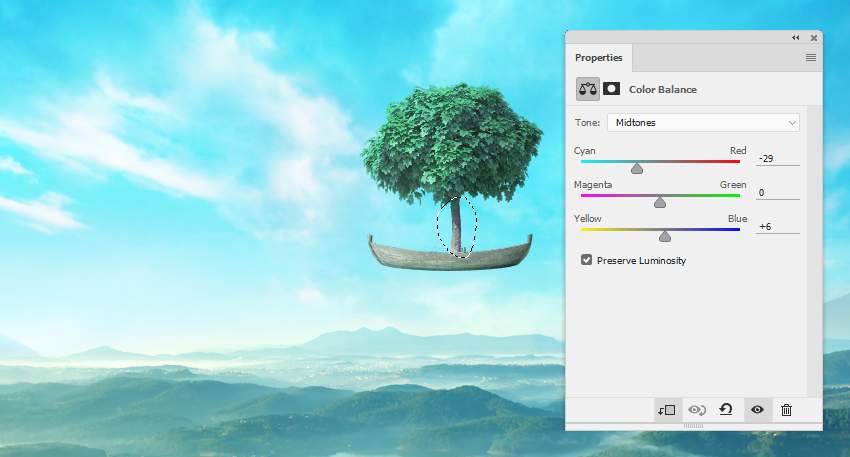Toggle adjustment layer visibility eye icon

[757, 410]
